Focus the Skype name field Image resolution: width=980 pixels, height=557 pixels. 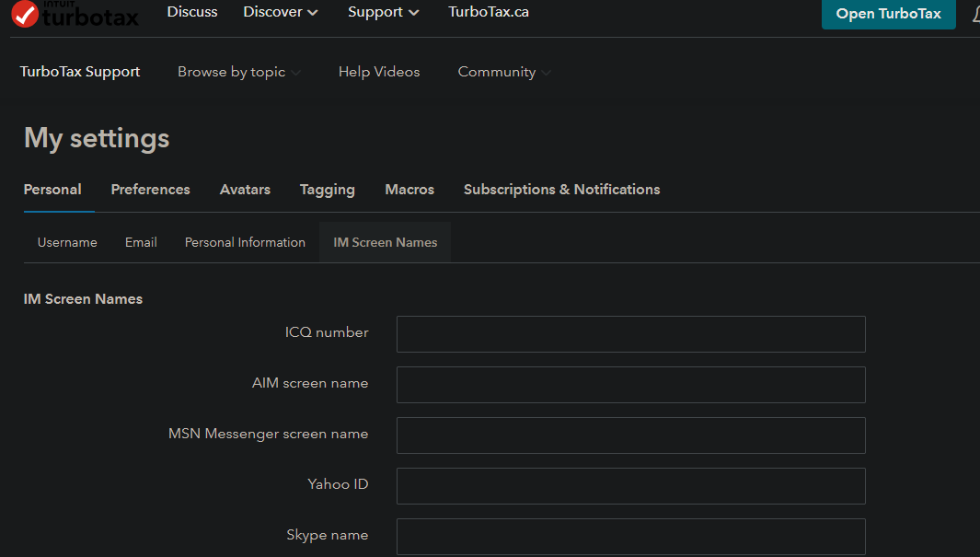pyautogui.click(x=630, y=537)
